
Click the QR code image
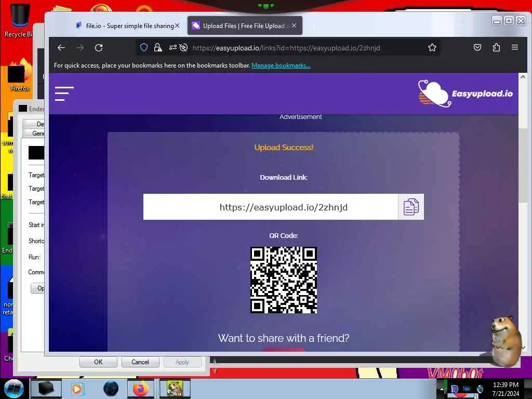(284, 280)
